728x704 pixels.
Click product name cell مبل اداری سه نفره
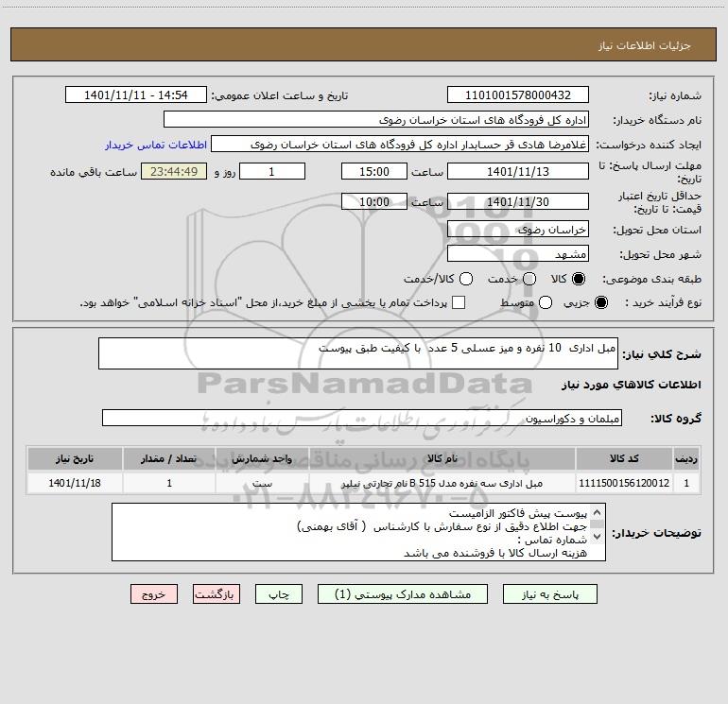pos(442,483)
